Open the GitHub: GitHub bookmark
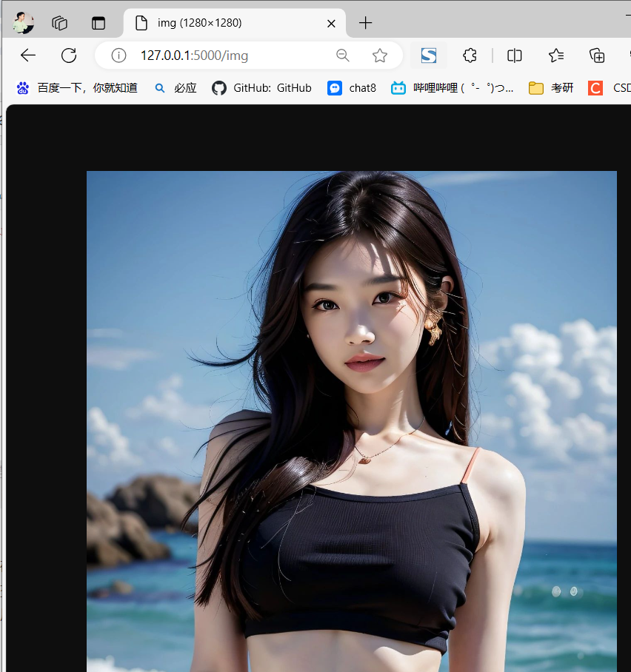The height and width of the screenshot is (672, 631). [x=261, y=88]
